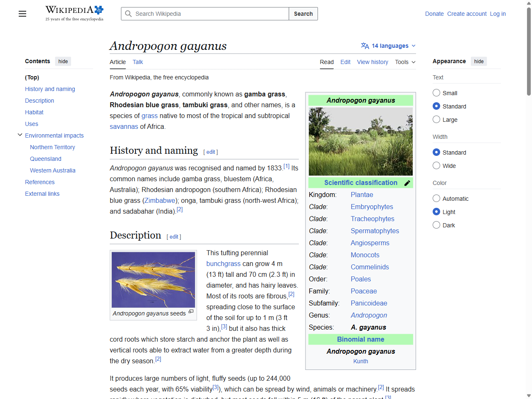The width and height of the screenshot is (532, 399).
Task: Select Automatic color mode
Action: point(436,198)
